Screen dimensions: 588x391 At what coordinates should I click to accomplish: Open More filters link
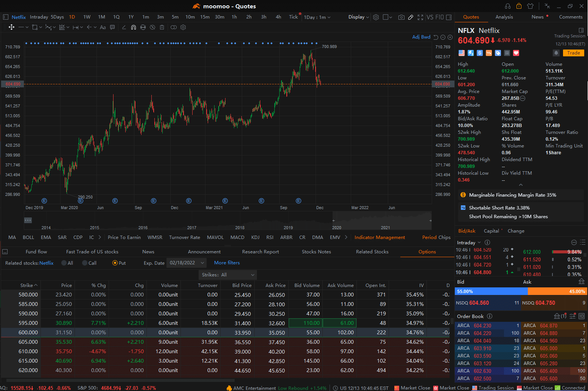pos(227,263)
